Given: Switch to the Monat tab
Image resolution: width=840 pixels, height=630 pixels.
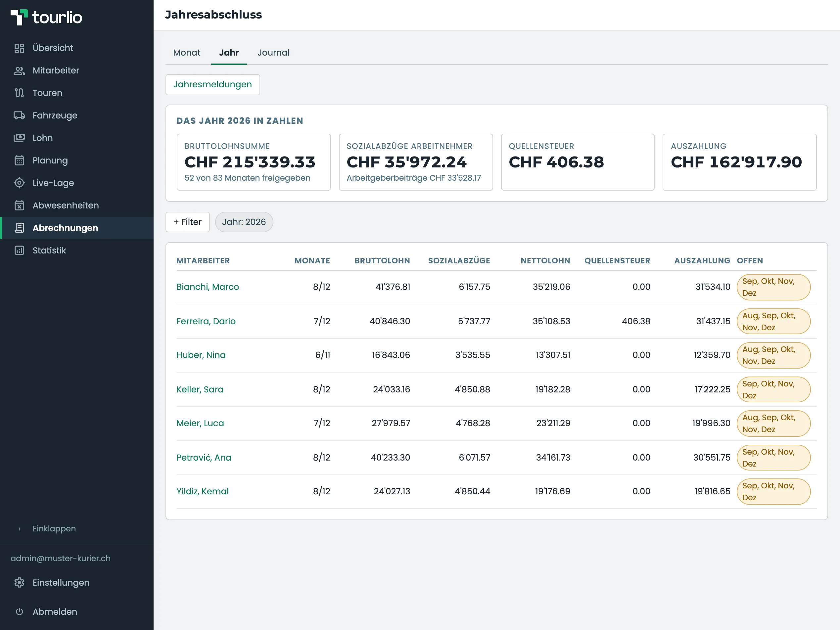Looking at the screenshot, I should pos(186,53).
